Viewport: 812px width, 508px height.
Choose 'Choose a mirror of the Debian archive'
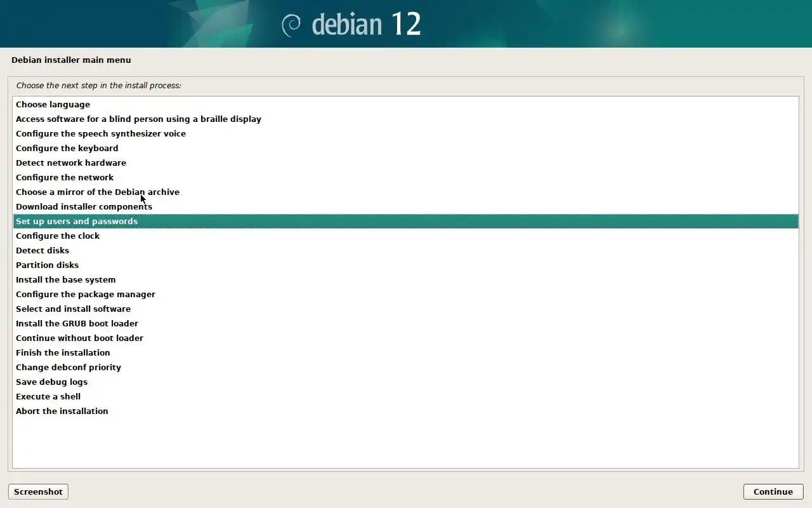coord(406,192)
